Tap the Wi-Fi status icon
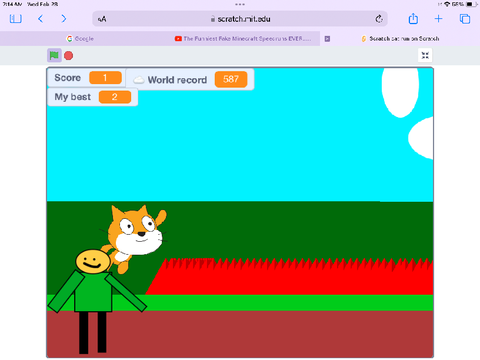The image size is (480, 360). tap(447, 4)
